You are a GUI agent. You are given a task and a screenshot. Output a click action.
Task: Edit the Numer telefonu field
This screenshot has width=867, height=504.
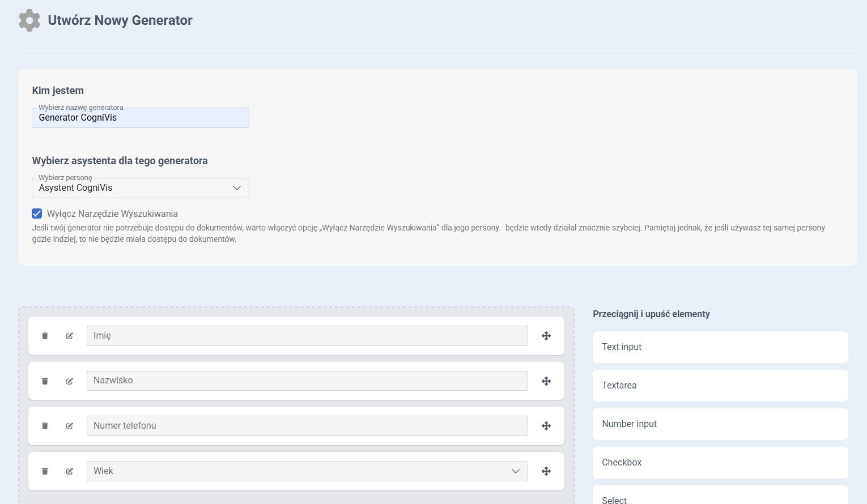(x=70, y=426)
